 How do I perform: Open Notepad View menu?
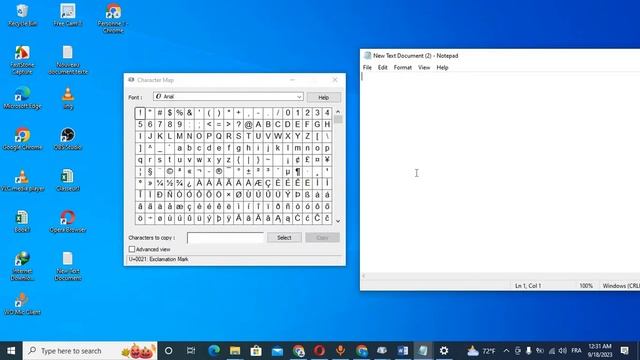[x=424, y=67]
